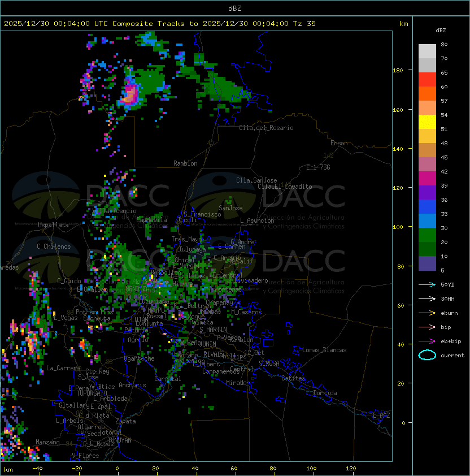Screen dimensions: 470x476
Task: Click the Uspallata place label
Action: click(54, 225)
